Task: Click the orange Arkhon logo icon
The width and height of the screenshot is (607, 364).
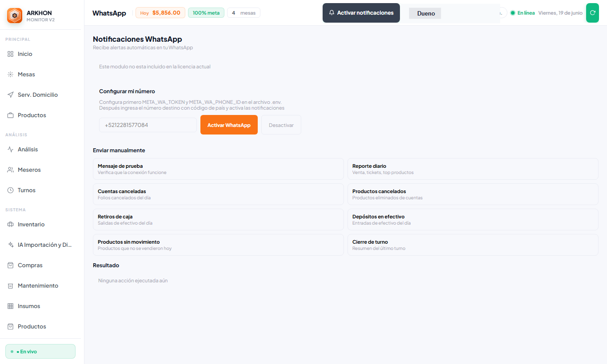Action: click(x=15, y=16)
